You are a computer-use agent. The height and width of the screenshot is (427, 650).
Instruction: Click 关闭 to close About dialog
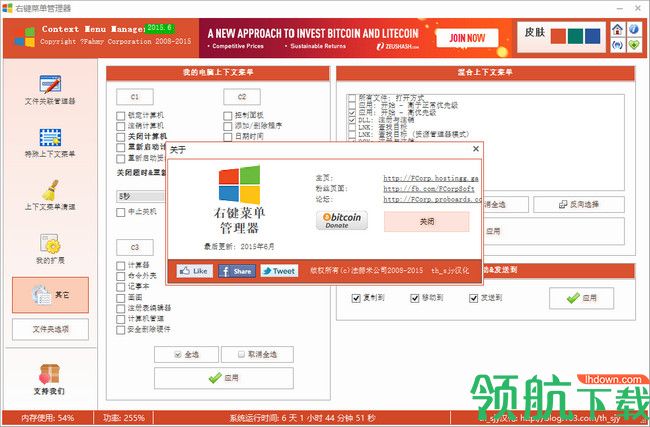[427, 222]
